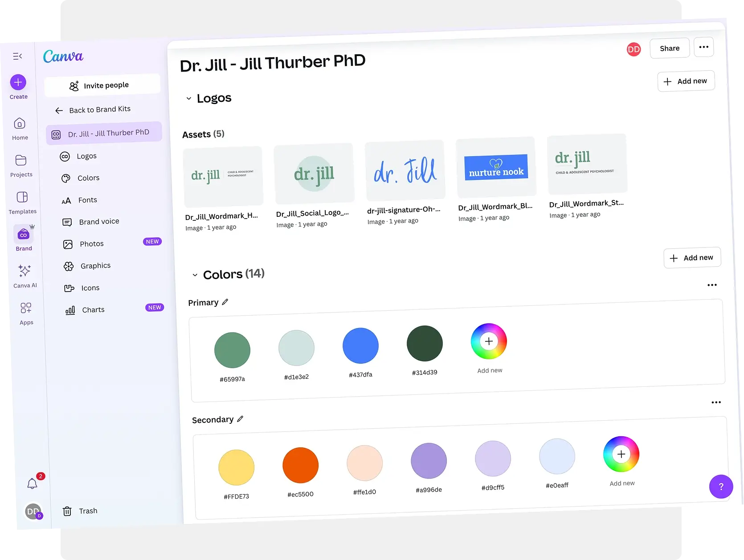Open Icons menu item
This screenshot has width=744, height=560.
[82, 288]
